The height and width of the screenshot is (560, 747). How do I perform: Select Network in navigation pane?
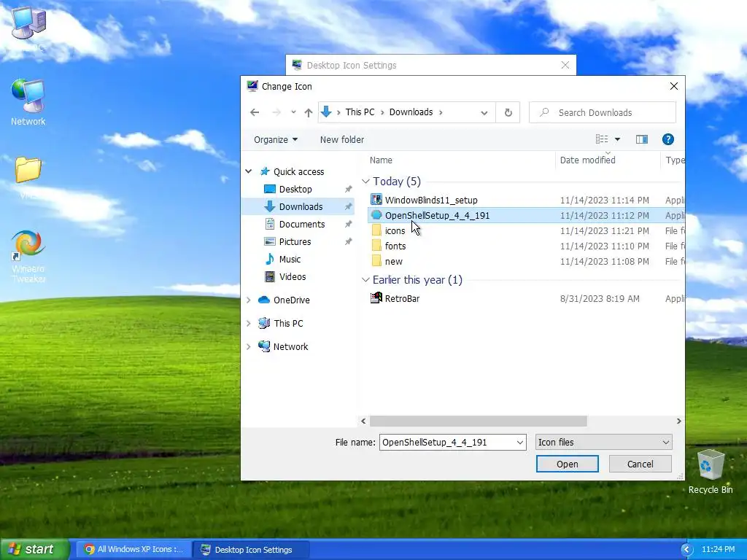(290, 346)
